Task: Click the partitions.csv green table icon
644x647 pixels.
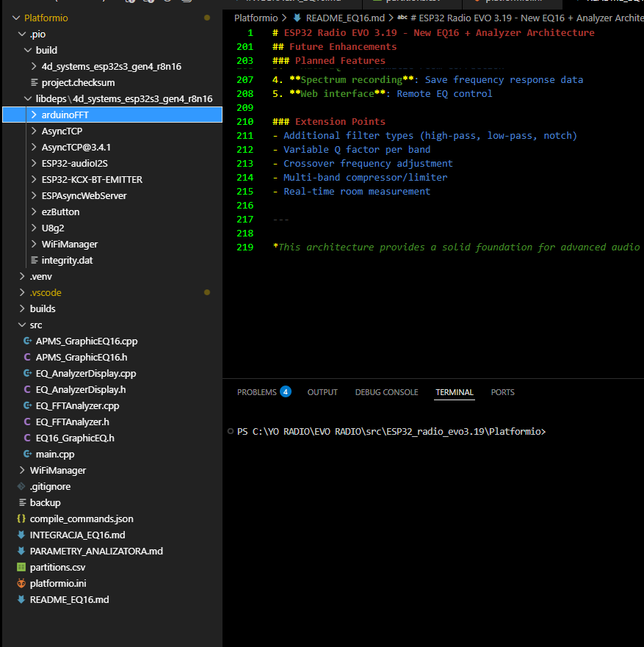Action: point(21,567)
